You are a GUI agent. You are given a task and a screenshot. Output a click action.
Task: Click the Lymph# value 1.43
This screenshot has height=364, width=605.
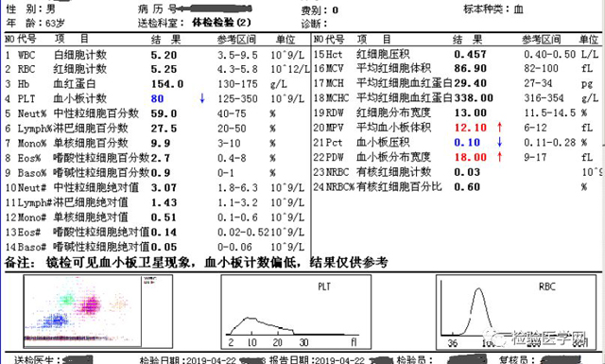(164, 202)
